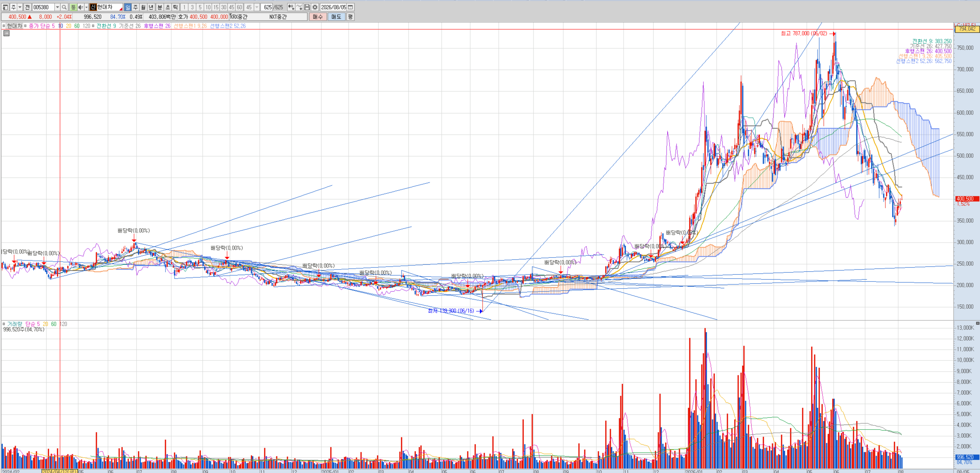Switch to 주 weekly period

[x=135, y=7]
